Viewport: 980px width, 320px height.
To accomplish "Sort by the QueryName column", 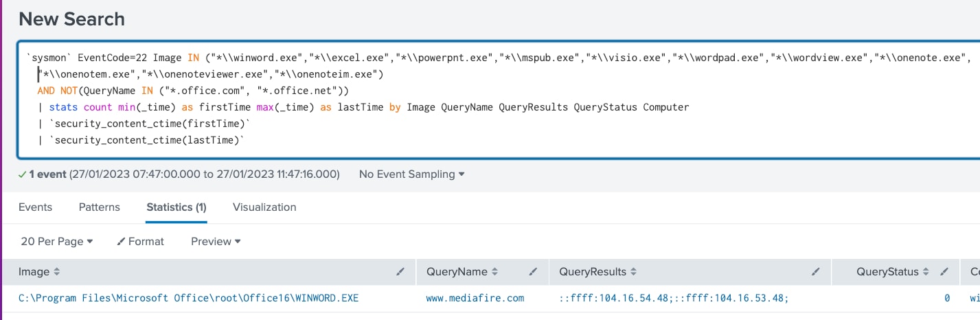I will [462, 272].
